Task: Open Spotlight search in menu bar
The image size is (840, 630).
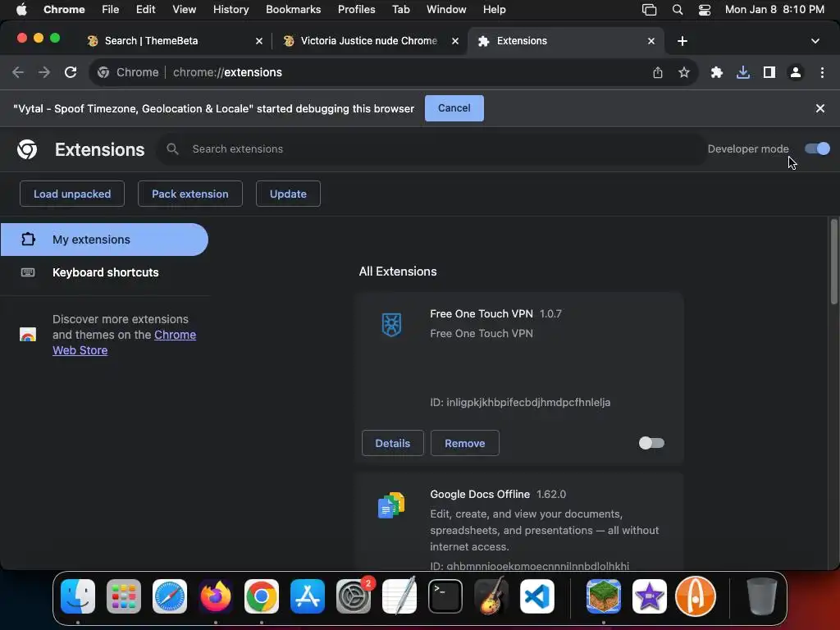Action: [x=678, y=10]
